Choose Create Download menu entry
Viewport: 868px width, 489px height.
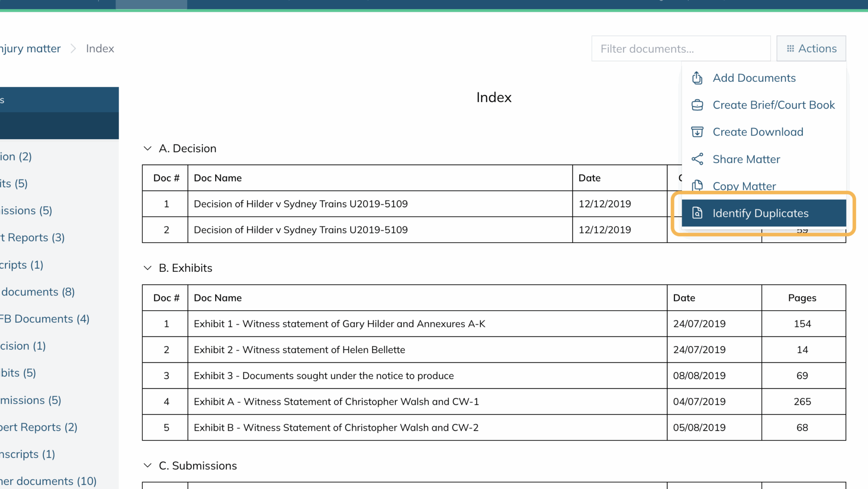pyautogui.click(x=758, y=132)
